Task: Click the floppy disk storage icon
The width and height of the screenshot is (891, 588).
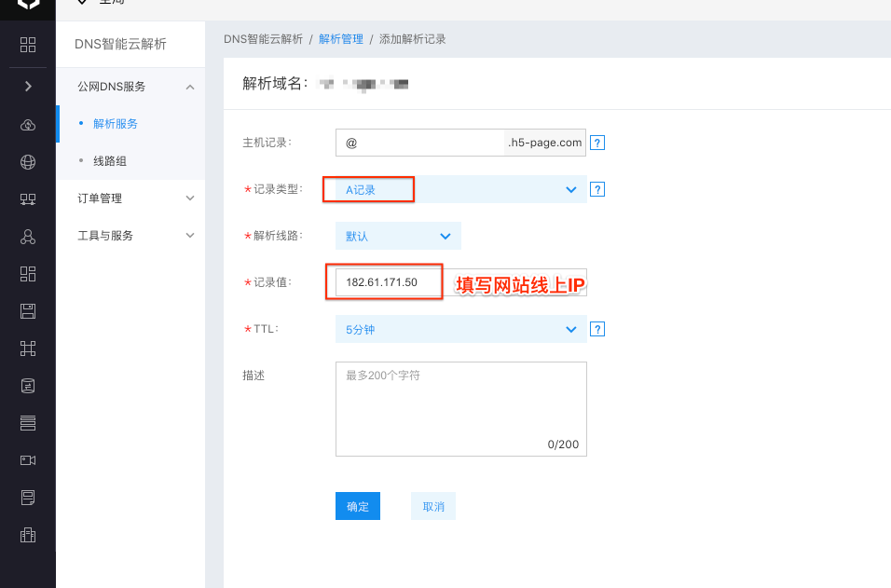Action: (x=28, y=311)
